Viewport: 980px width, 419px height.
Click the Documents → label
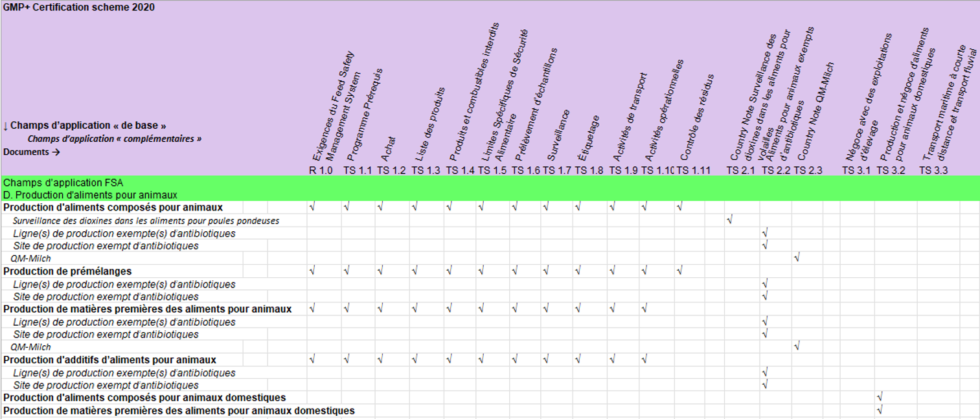tap(32, 152)
